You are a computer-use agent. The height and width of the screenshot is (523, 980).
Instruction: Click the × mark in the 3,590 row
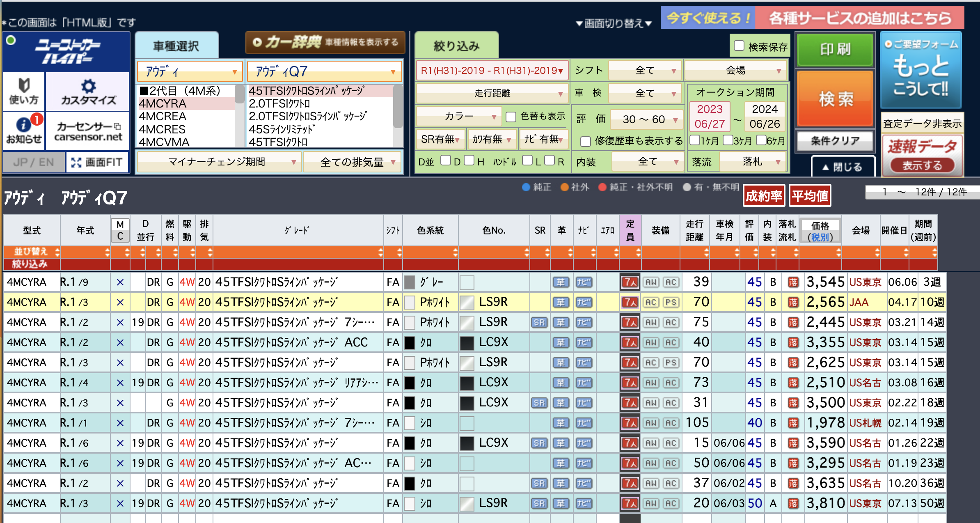[120, 443]
